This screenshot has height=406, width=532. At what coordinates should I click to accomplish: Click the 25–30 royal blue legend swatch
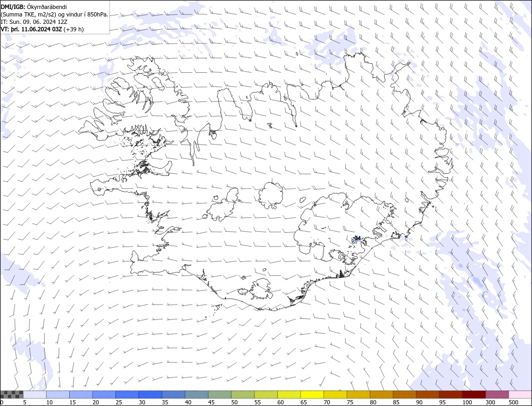[127, 394]
